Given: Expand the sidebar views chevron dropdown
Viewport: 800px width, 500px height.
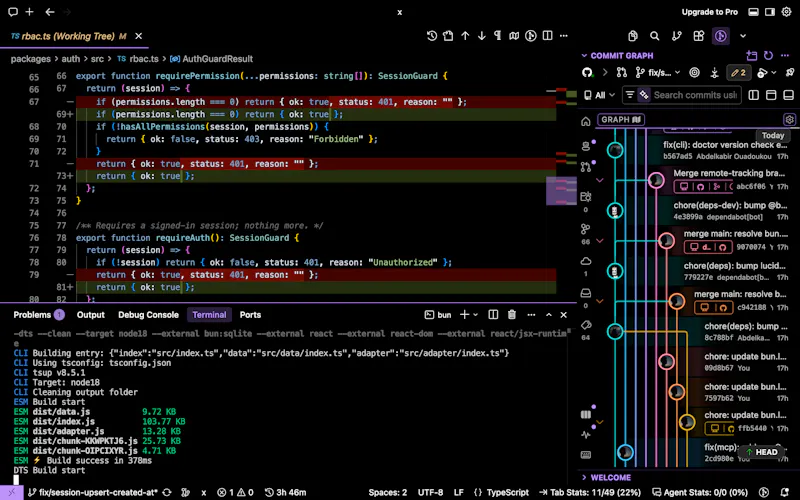Looking at the screenshot, I should [x=743, y=36].
